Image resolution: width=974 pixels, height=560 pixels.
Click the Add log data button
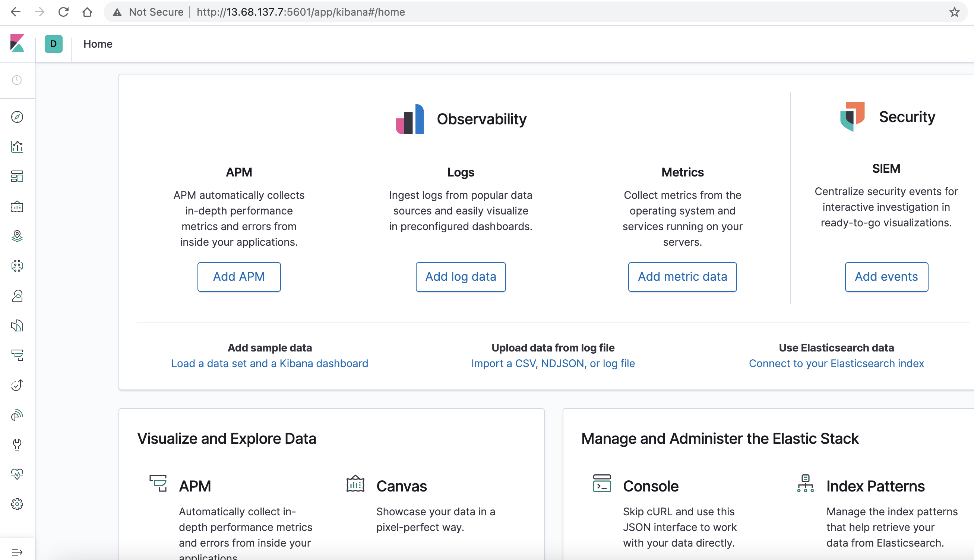(x=461, y=277)
